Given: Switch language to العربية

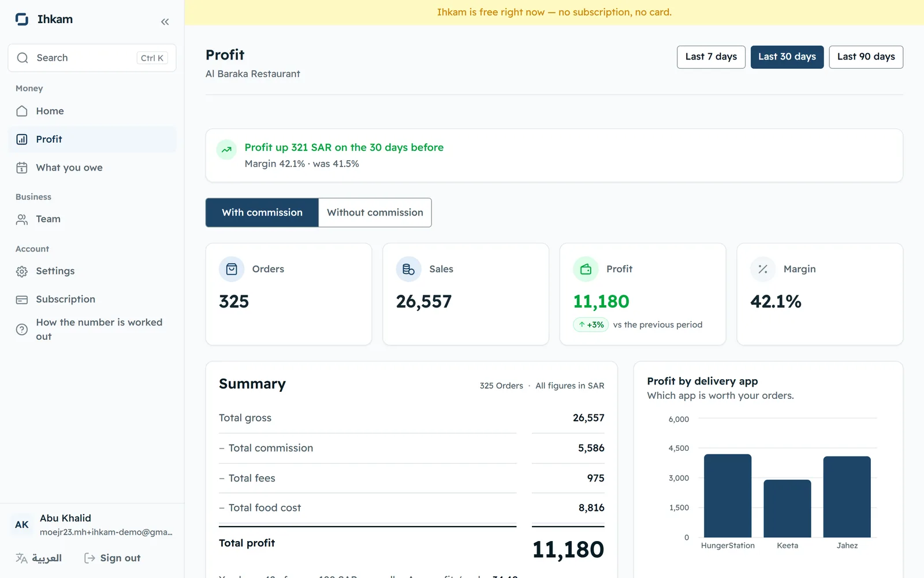Looking at the screenshot, I should [x=39, y=558].
